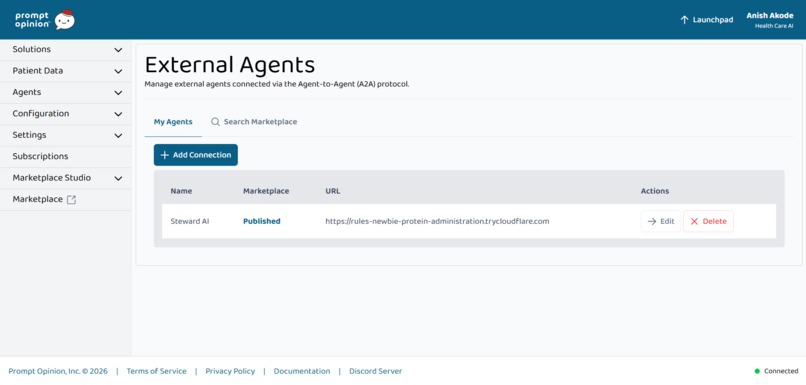Open Terms of Service footer link
806x385 pixels.
coord(156,371)
